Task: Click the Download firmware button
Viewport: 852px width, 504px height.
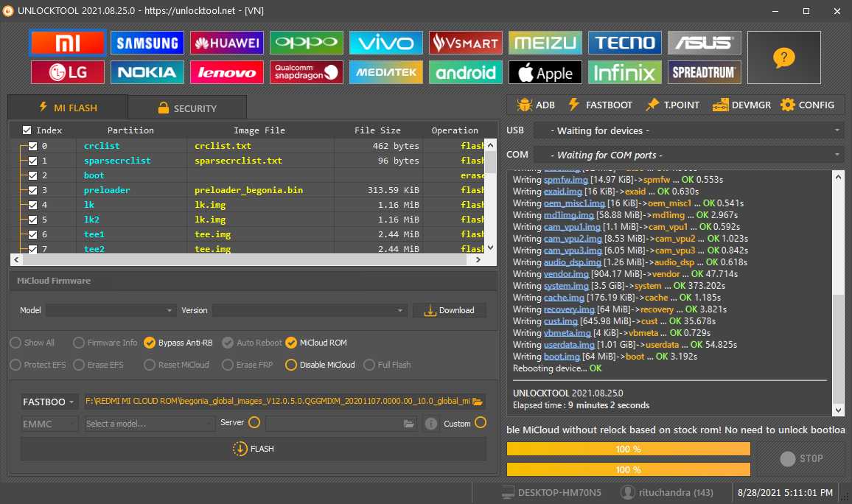Action: click(x=450, y=310)
